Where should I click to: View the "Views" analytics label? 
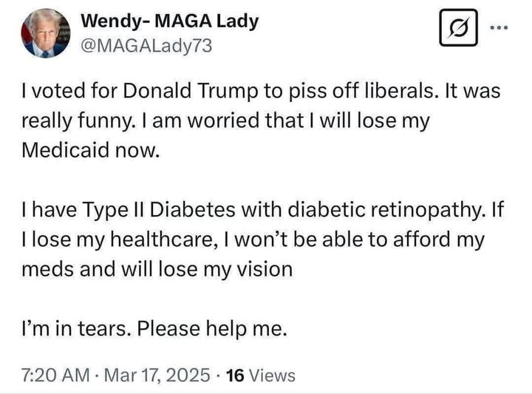[x=272, y=376]
